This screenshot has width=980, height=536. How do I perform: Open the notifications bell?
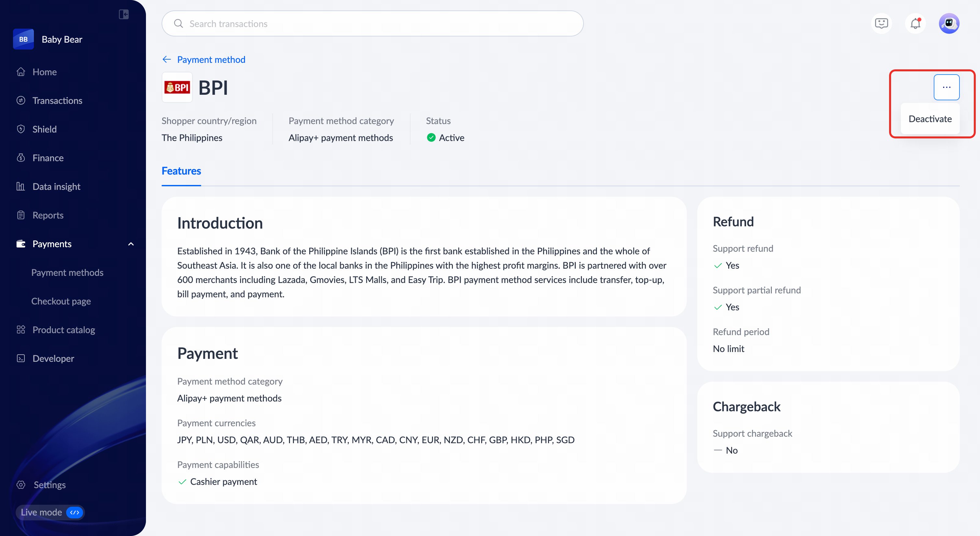(x=915, y=23)
